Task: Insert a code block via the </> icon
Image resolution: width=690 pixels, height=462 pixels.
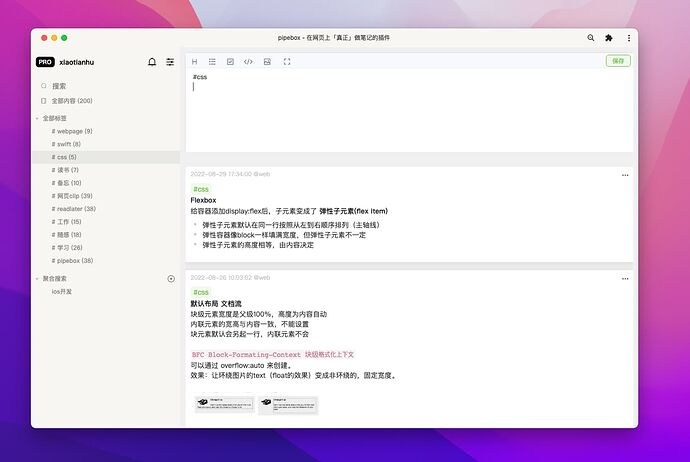Action: click(x=249, y=62)
